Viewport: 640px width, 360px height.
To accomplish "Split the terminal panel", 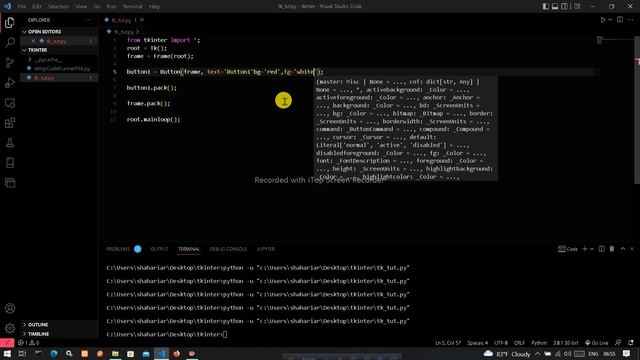I will pyautogui.click(x=602, y=249).
